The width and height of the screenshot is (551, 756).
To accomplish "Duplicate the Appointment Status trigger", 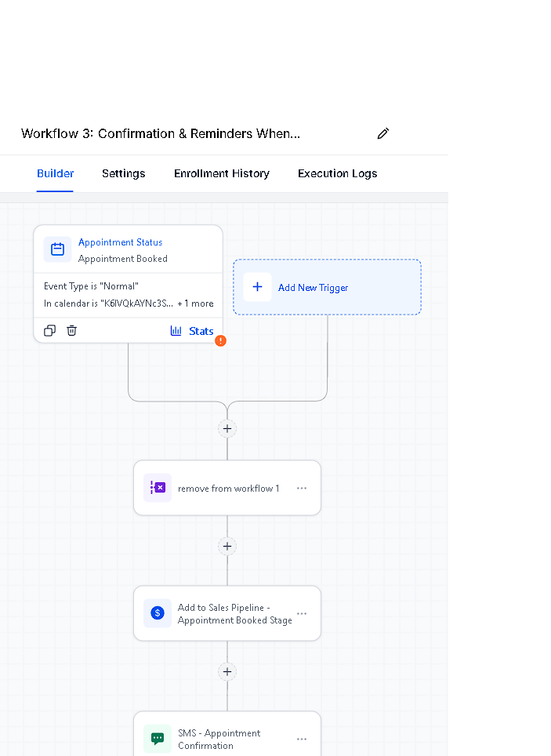I will (49, 331).
